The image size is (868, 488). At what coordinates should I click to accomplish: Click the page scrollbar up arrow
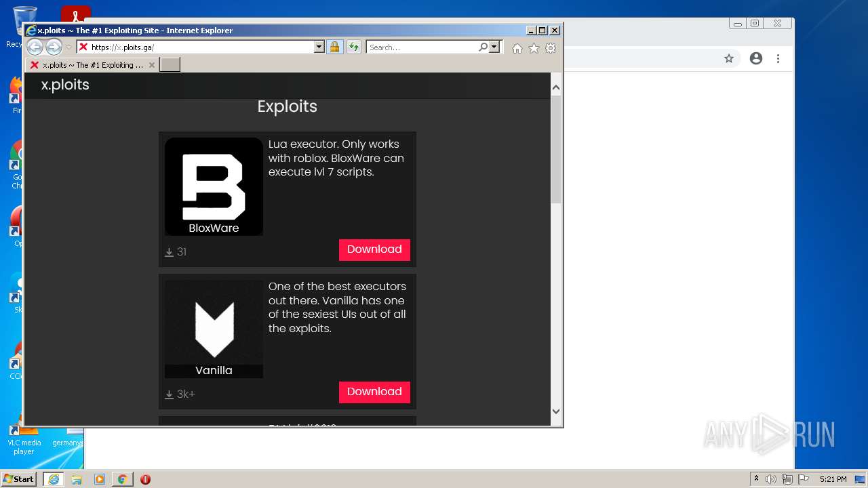coord(556,87)
